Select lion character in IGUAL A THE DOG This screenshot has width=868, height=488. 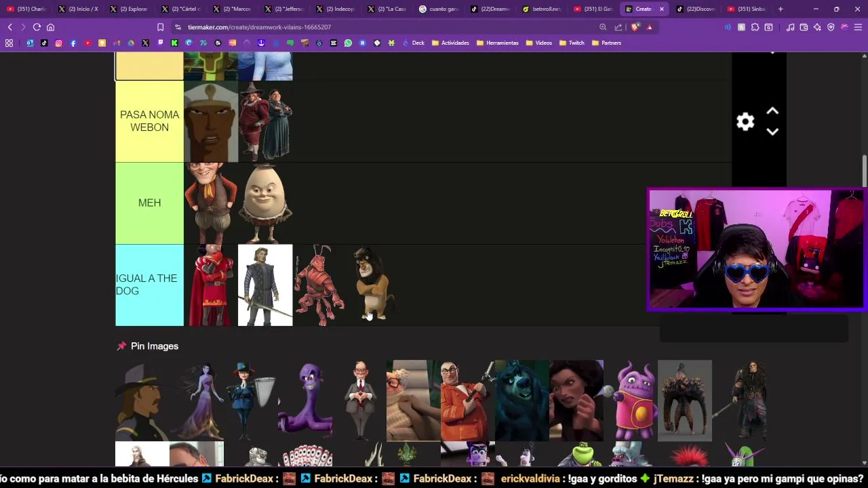[374, 285]
